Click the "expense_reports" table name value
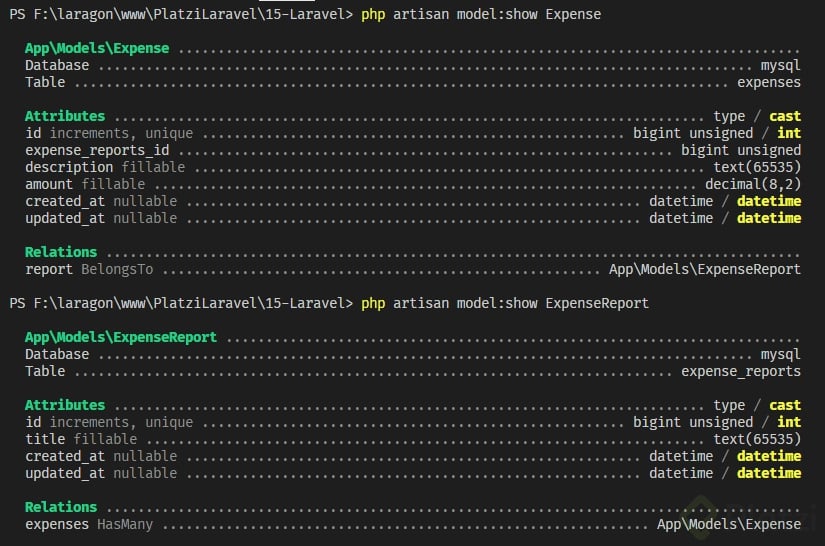This screenshot has width=825, height=546. pyautogui.click(x=740, y=371)
